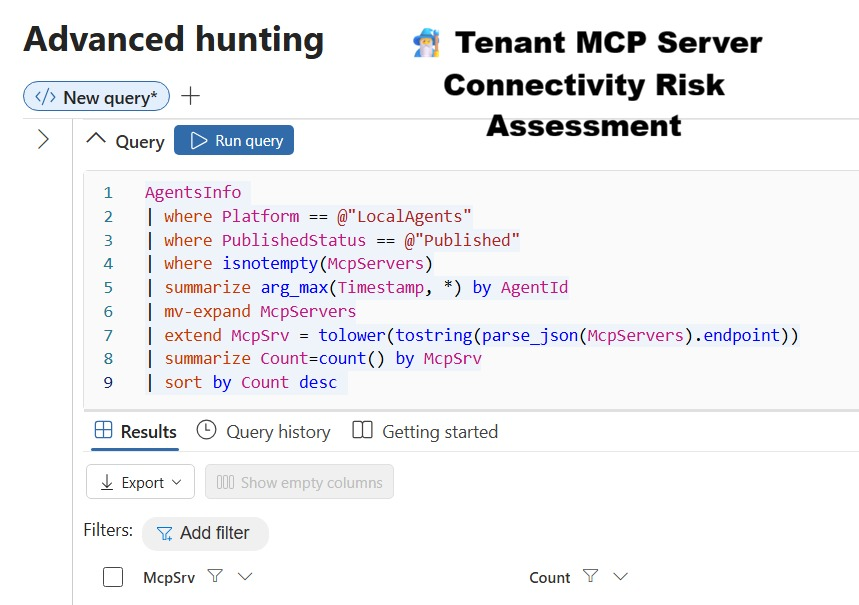Click the Count column header

click(x=549, y=578)
